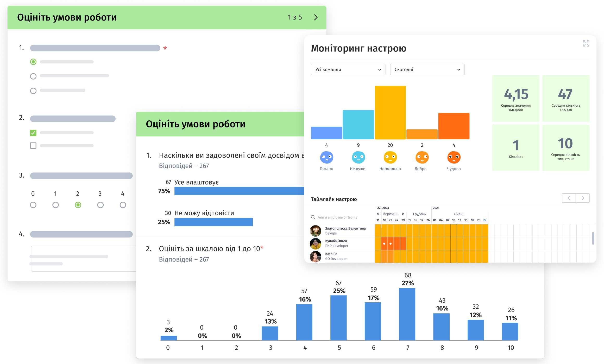Viewport: 604px width, 364px height.
Task: Click the search magnifier icon in timeline
Action: [313, 217]
